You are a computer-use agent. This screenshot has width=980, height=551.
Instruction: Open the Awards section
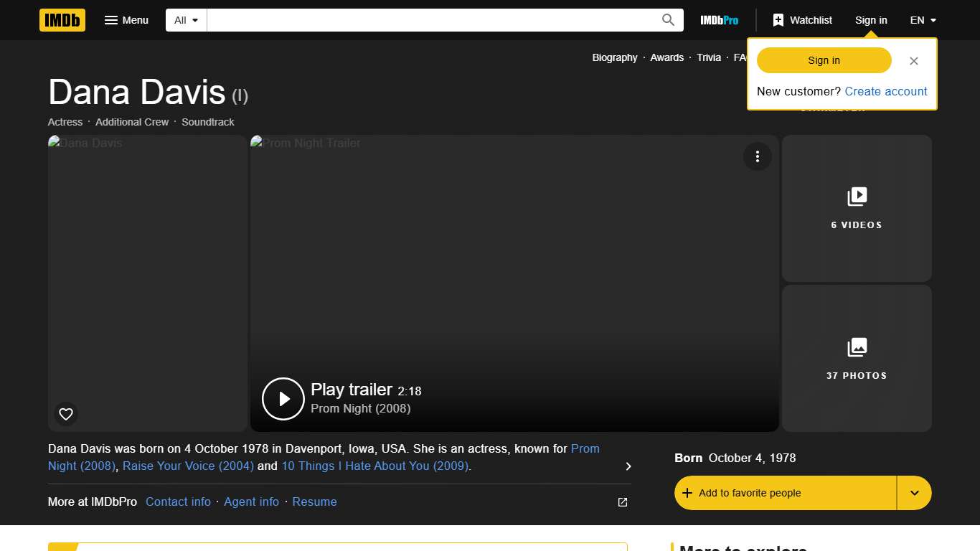pyautogui.click(x=666, y=57)
